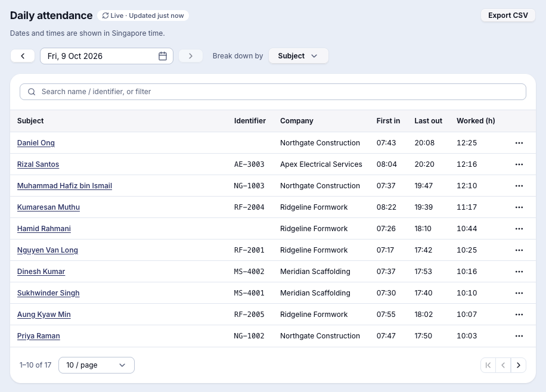Image resolution: width=546 pixels, height=392 pixels.
Task: Open the Break down by Subject dropdown
Action: coord(299,56)
